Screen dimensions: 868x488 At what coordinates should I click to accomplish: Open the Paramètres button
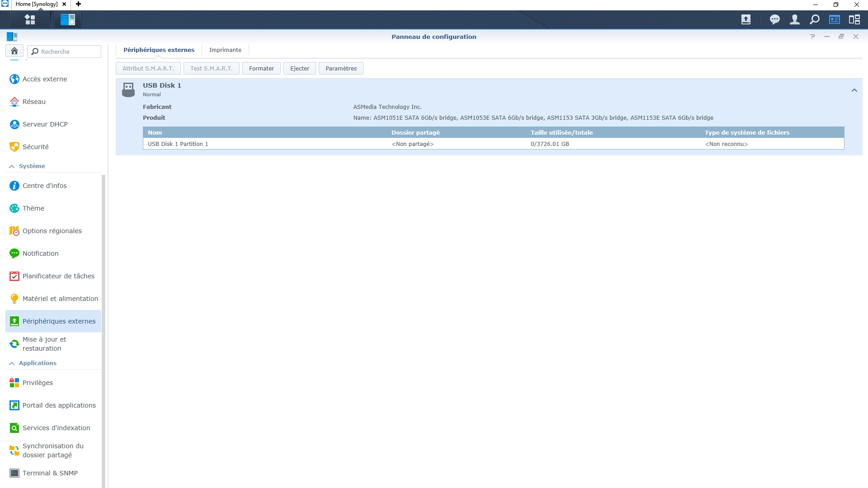341,69
